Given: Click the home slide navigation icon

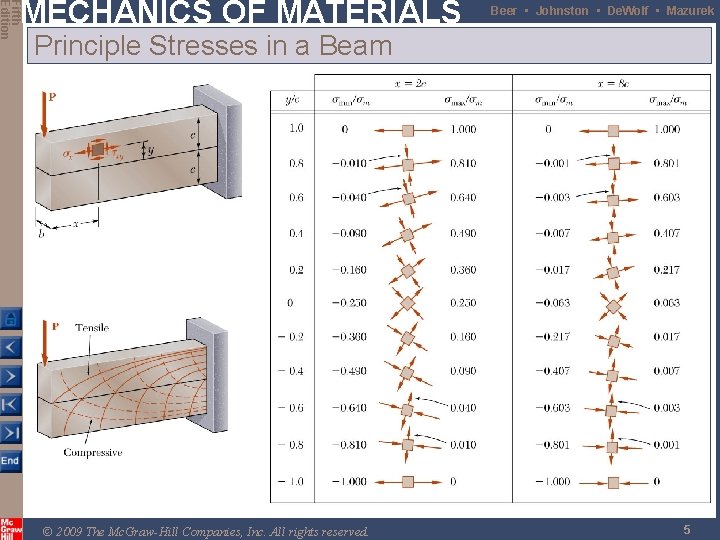Looking at the screenshot, I should pos(11,319).
